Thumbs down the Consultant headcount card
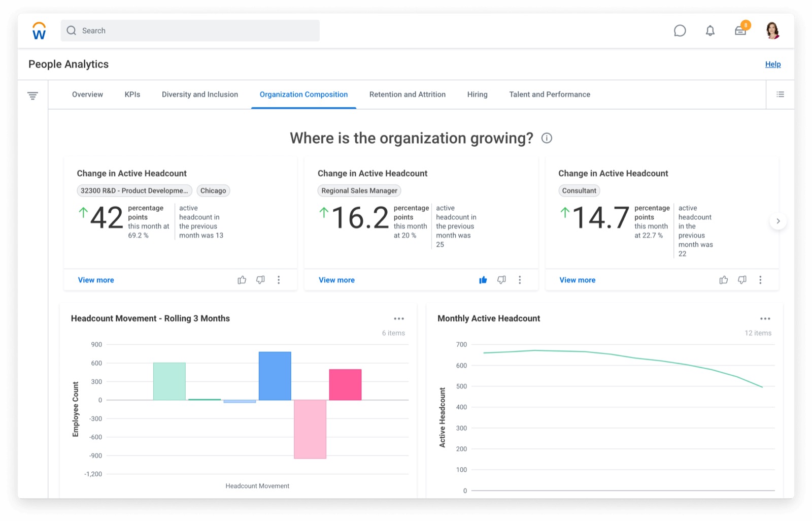 [x=742, y=280]
